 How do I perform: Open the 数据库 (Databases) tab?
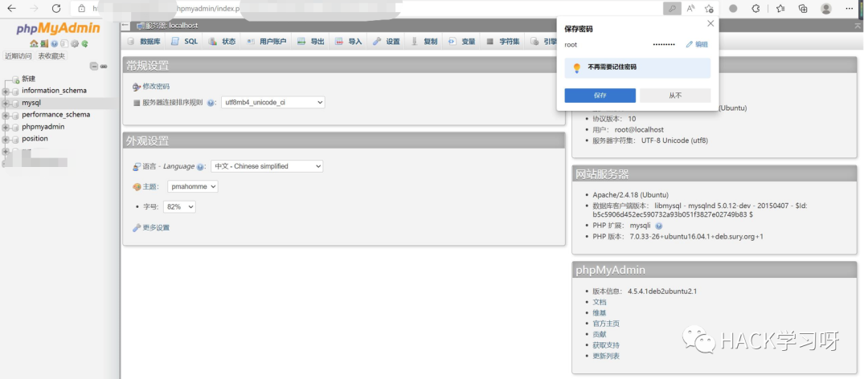(x=144, y=42)
